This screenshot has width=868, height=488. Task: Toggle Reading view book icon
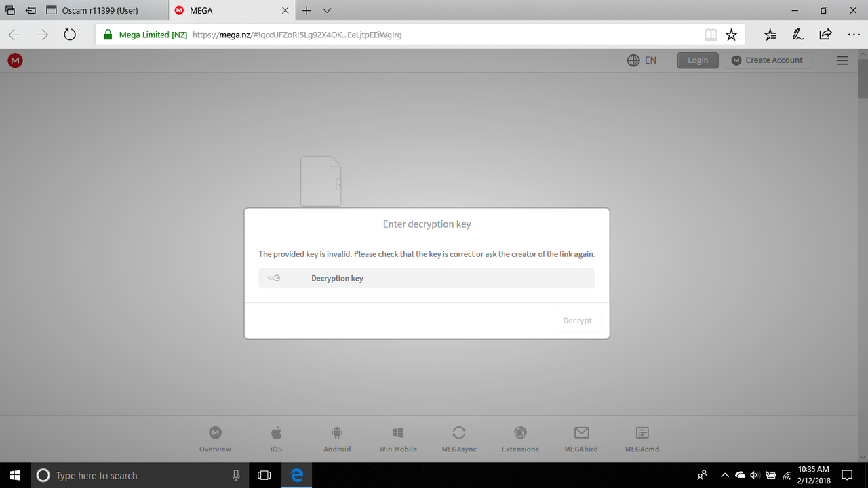(x=711, y=35)
